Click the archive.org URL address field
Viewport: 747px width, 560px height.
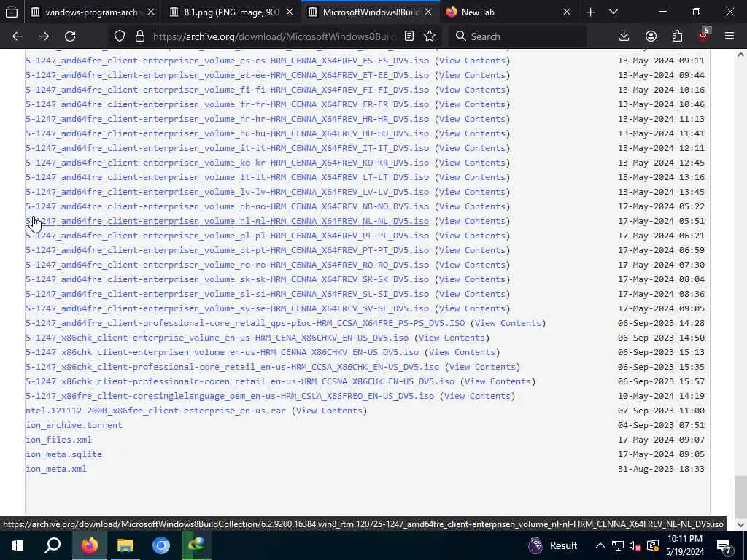274,36
